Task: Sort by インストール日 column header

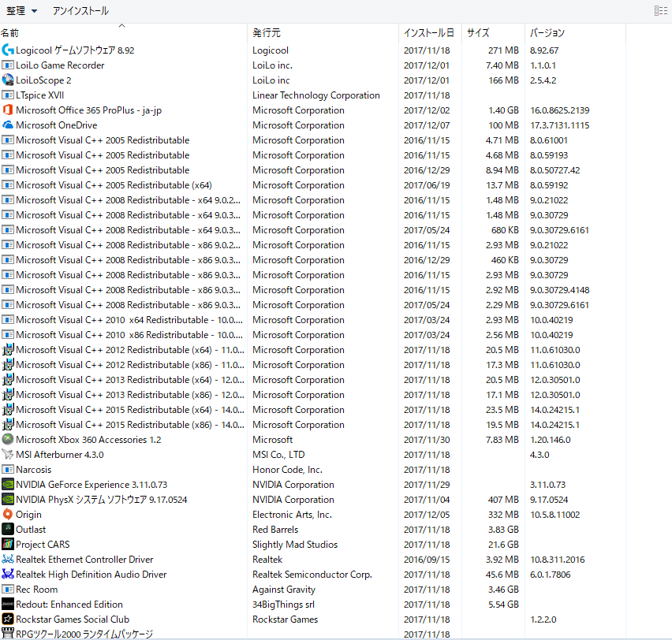Action: pos(428,33)
